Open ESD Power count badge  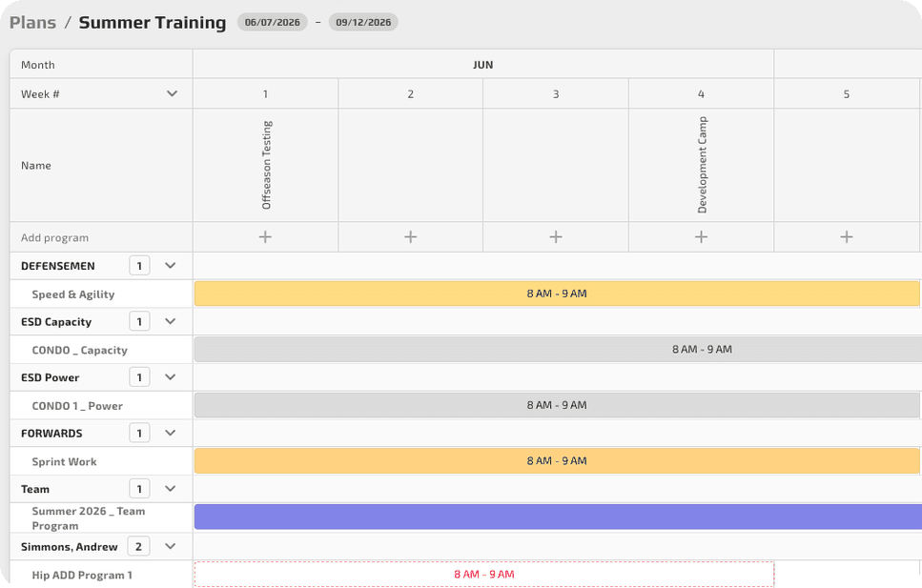pos(139,377)
